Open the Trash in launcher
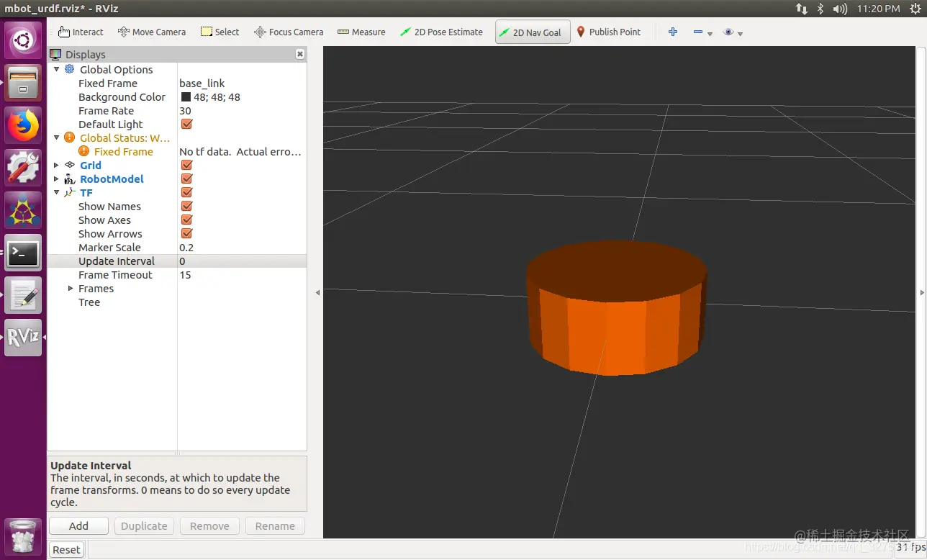This screenshot has height=560, width=927. [24, 536]
